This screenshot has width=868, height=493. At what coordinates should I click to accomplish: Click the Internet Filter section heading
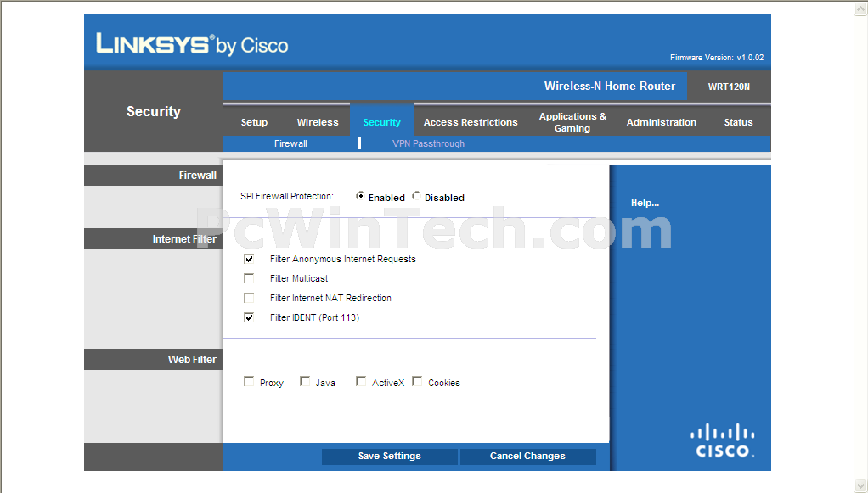[x=184, y=239]
